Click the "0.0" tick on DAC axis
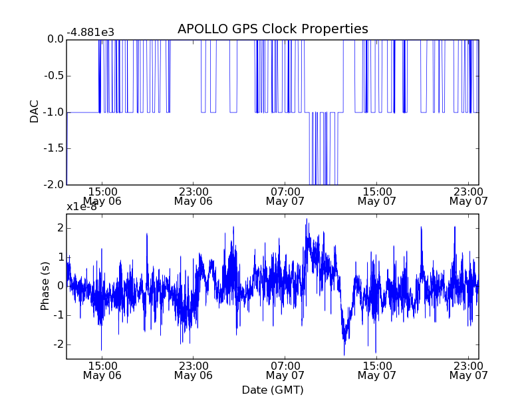The image size is (532, 399). point(56,39)
